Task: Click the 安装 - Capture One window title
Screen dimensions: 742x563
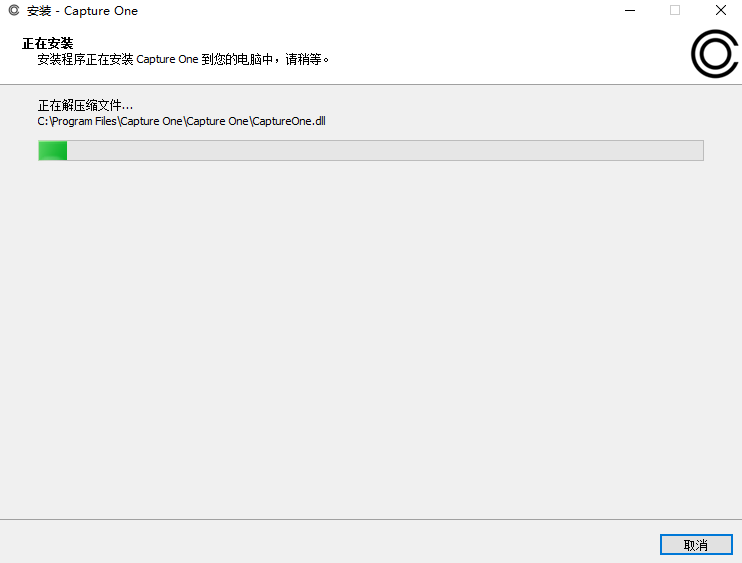Action: pyautogui.click(x=82, y=11)
